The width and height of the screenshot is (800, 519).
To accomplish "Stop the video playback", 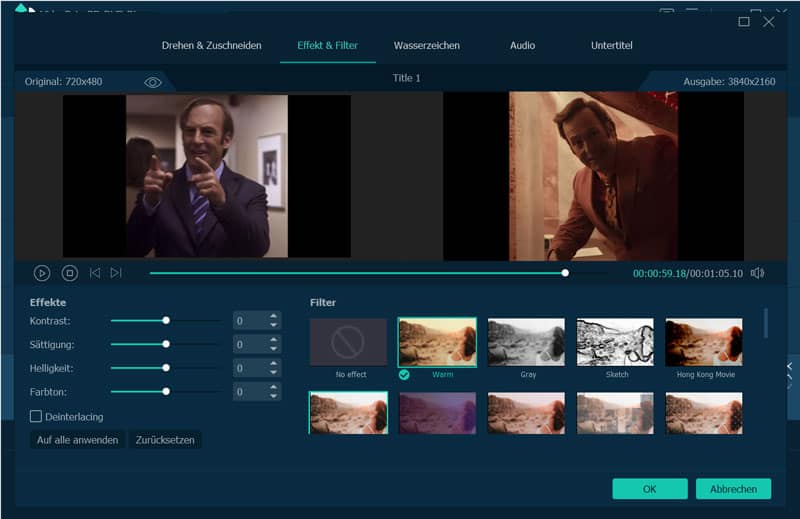I will (70, 274).
